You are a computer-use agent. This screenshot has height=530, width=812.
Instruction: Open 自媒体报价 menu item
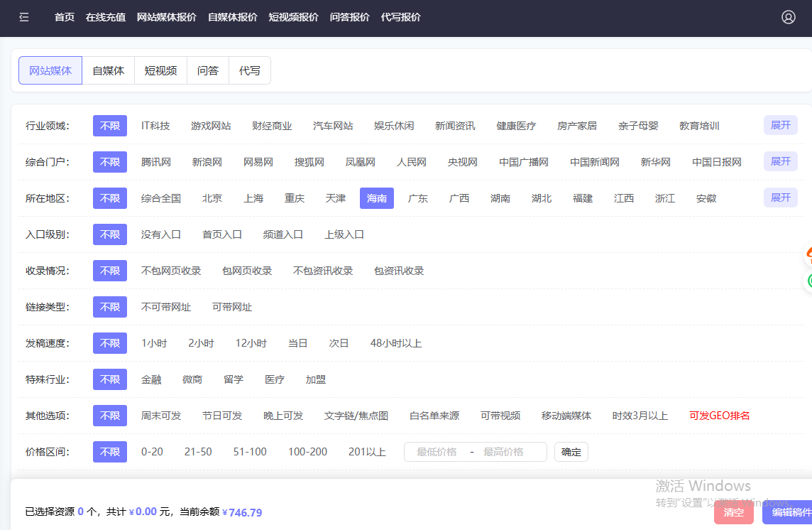coord(233,17)
